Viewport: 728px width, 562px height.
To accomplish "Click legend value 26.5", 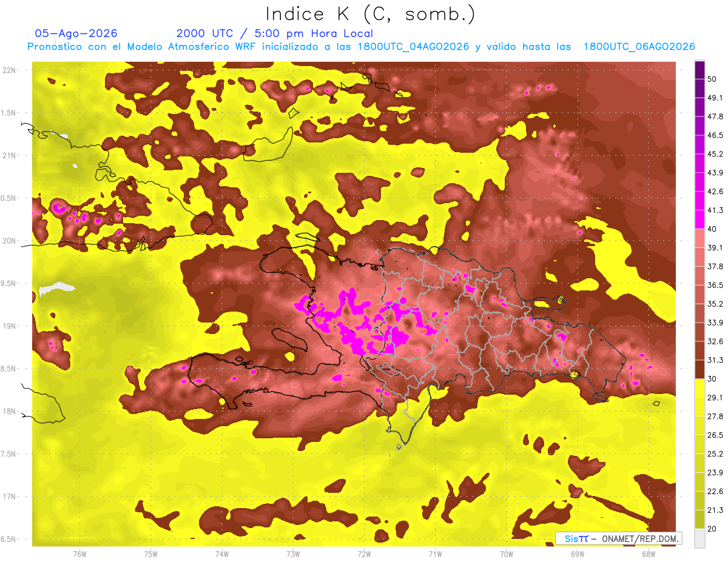I will click(715, 435).
